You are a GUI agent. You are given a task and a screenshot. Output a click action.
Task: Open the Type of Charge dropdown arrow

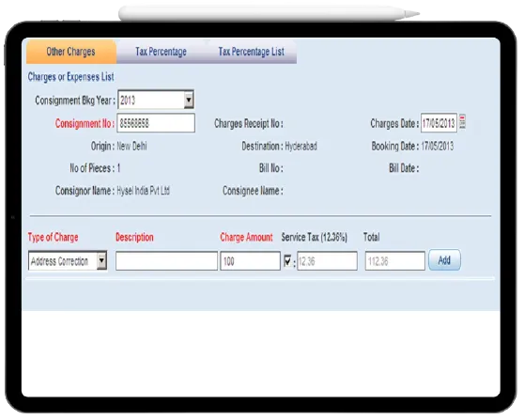coord(101,261)
